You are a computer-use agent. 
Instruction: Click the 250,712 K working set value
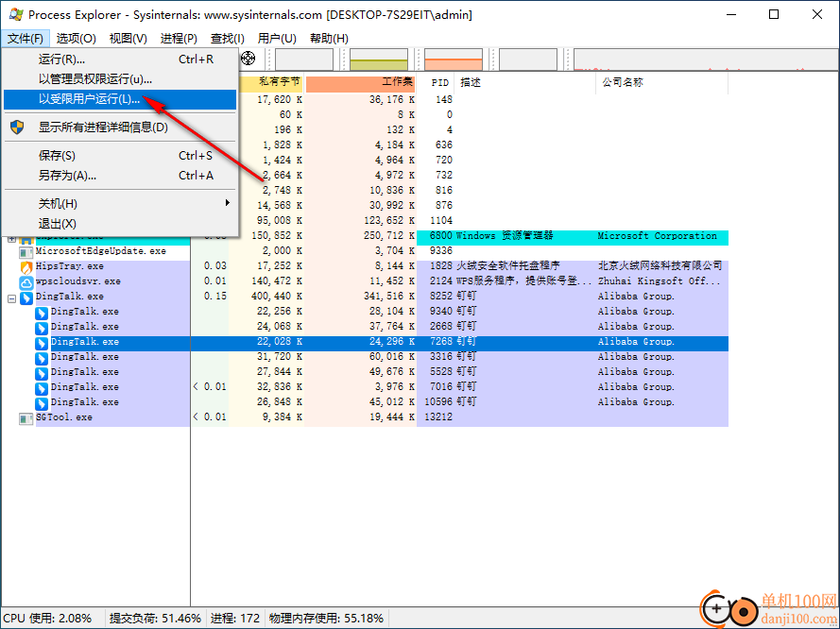coord(389,236)
